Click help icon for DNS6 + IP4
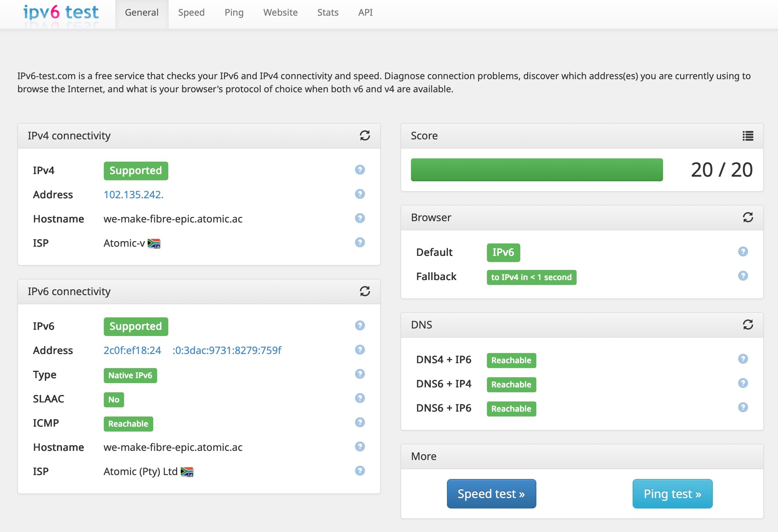The width and height of the screenshot is (778, 532). pos(743,383)
